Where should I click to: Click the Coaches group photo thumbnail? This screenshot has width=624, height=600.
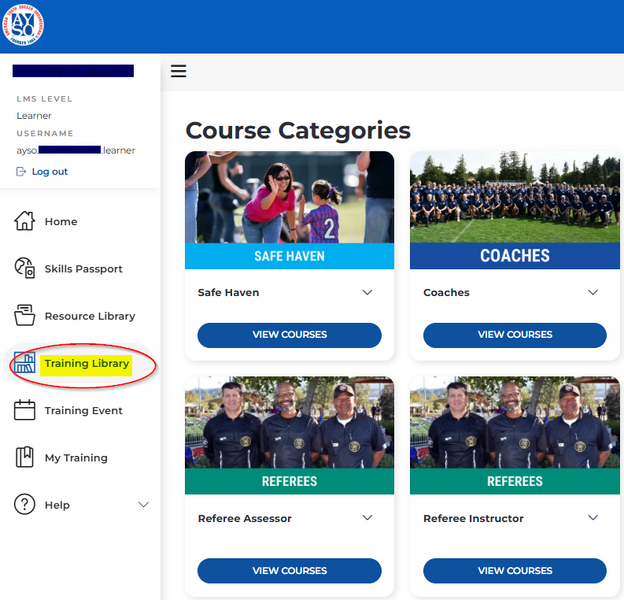pos(515,198)
